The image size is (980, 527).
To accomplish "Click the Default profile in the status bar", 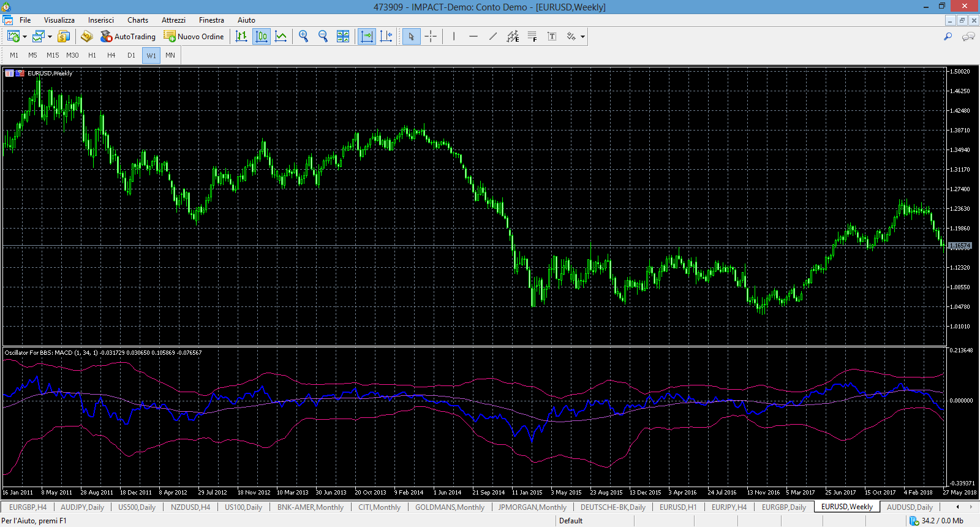I will (571, 521).
